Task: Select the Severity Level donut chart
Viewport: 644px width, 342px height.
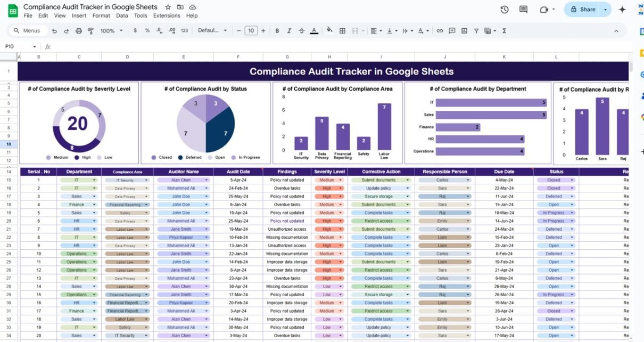Action: 79,123
